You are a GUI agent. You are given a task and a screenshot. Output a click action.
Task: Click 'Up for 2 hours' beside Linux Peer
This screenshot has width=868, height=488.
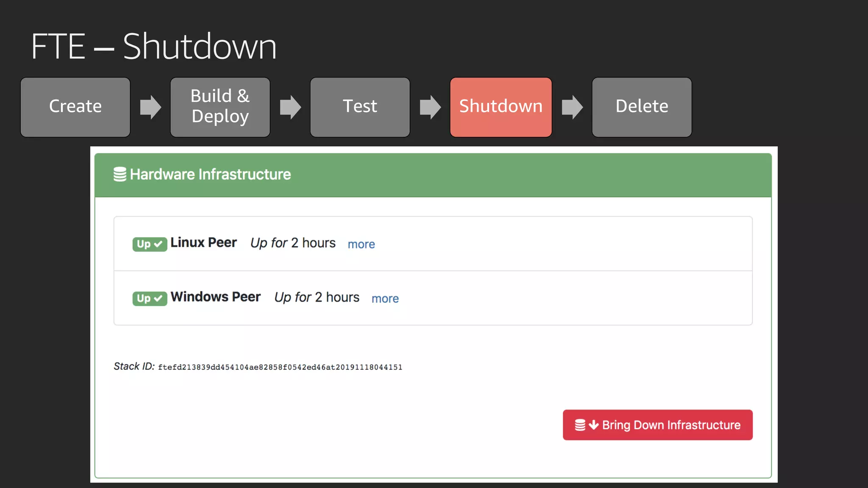[x=293, y=243]
